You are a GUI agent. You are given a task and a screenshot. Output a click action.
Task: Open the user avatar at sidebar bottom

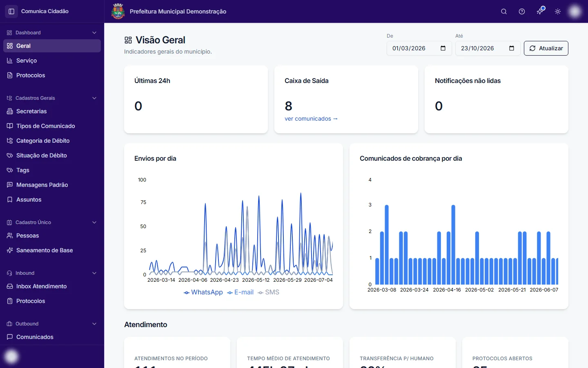[x=11, y=357]
